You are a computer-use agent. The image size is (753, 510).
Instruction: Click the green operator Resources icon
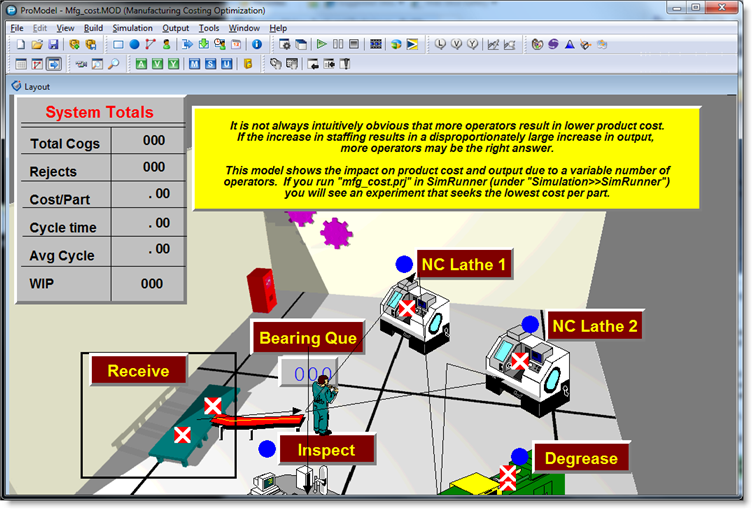coord(167,45)
